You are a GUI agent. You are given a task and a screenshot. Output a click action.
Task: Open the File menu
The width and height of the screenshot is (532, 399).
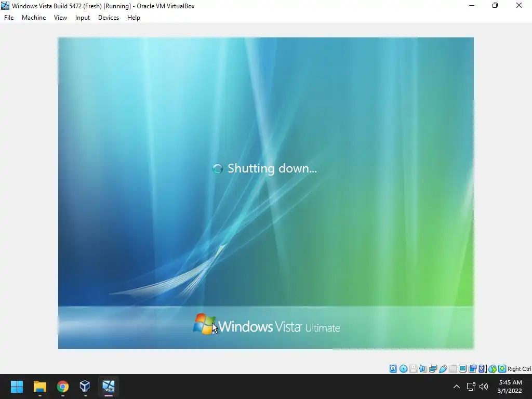pyautogui.click(x=9, y=18)
